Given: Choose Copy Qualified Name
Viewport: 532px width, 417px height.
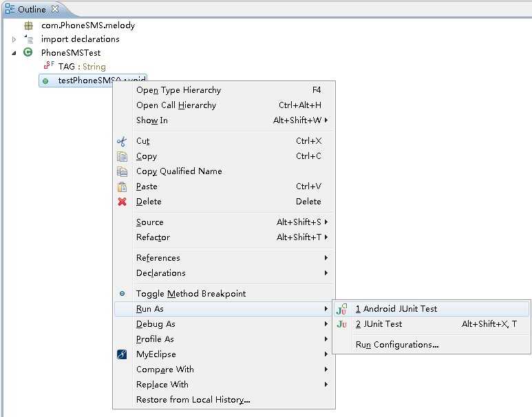Looking at the screenshot, I should pos(224,171).
